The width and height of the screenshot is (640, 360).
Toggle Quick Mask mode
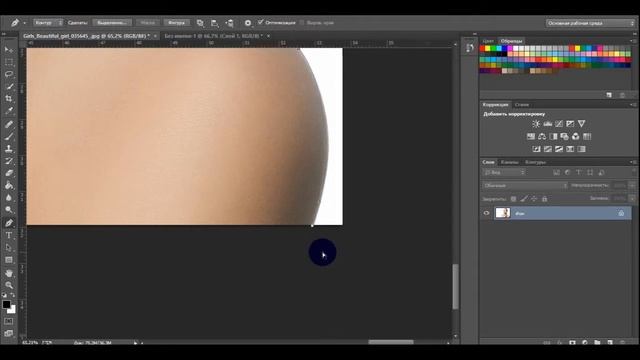8,322
